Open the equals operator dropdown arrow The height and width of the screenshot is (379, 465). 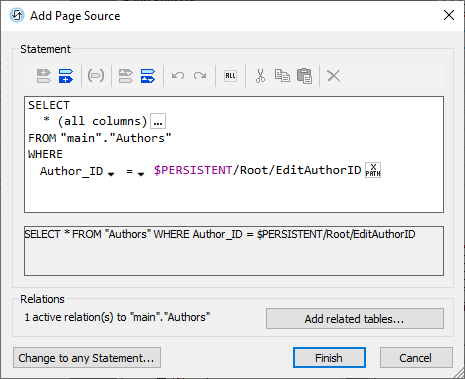point(141,174)
